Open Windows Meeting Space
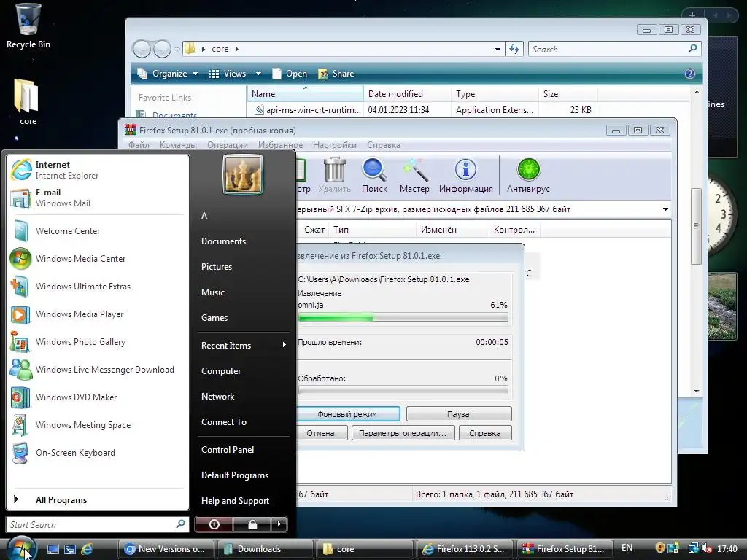 (98, 425)
